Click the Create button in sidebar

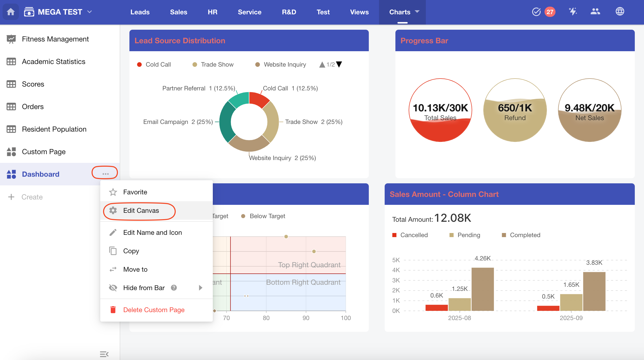tap(26, 197)
